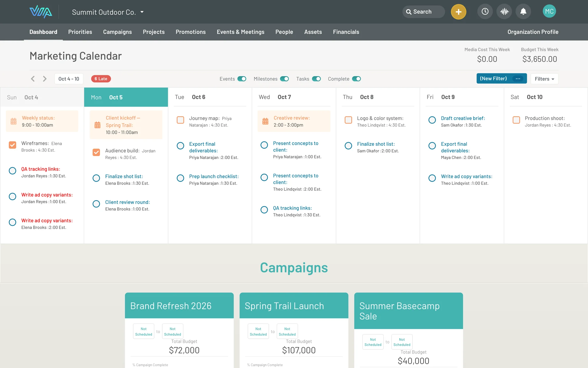Mark Client review round task complete

click(x=96, y=204)
